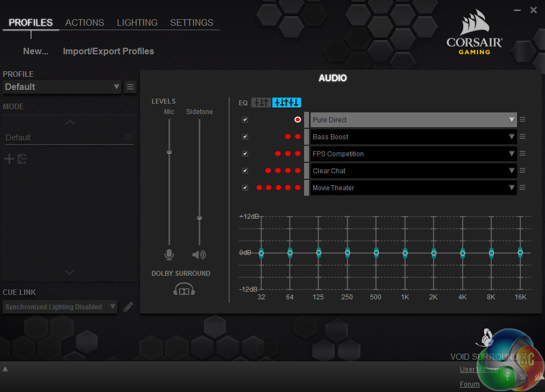The height and width of the screenshot is (392, 545).
Task: Click the import mode icon next to plus
Action: (23, 158)
